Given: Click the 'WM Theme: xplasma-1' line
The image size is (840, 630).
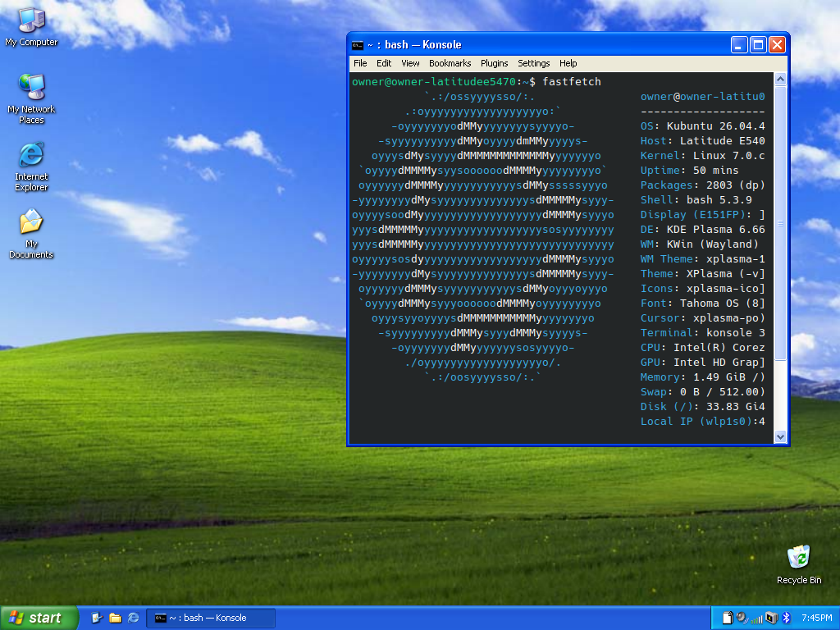Looking at the screenshot, I should 702,258.
